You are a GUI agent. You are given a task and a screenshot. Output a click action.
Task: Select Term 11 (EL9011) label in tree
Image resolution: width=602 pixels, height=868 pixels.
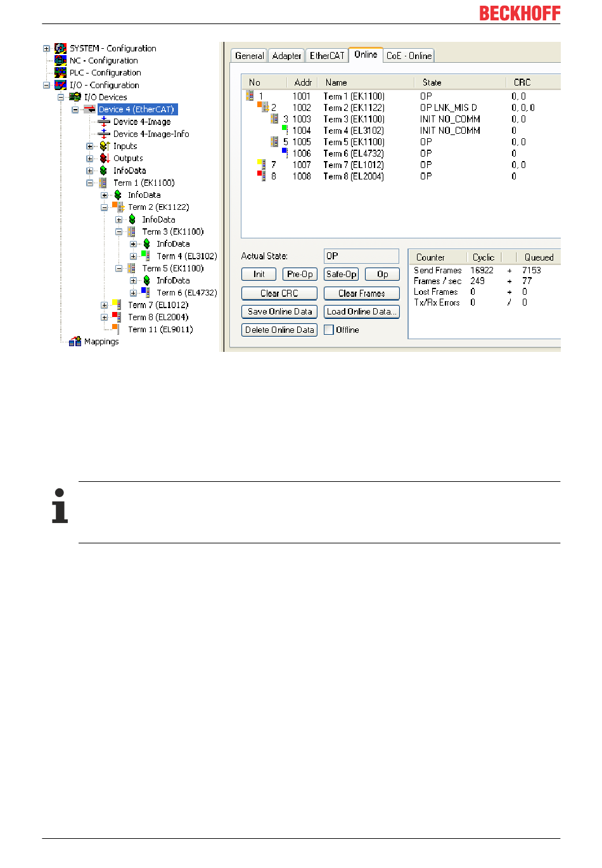[160, 329]
